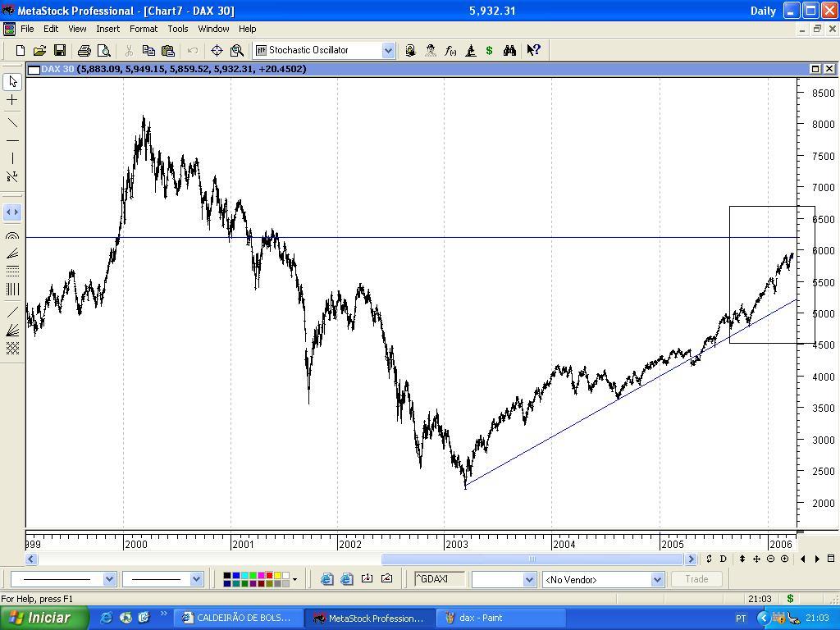Open the Stochastic Oscillator indicator dropdown
Viewport: 840px width, 630px height.
click(388, 50)
